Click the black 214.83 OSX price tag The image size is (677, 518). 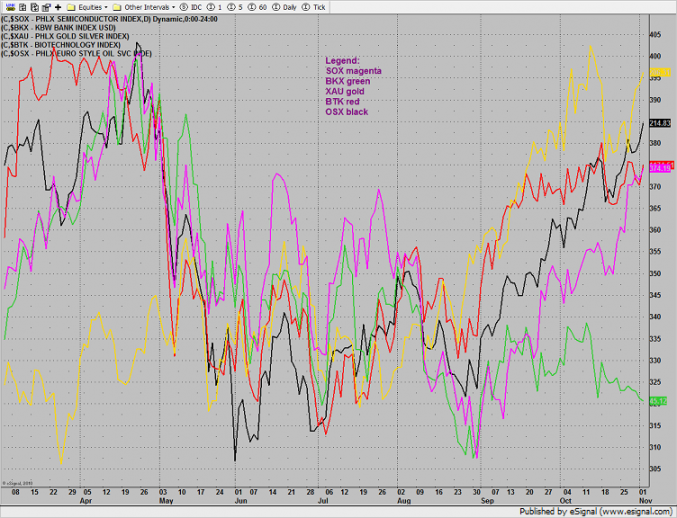(x=660, y=123)
